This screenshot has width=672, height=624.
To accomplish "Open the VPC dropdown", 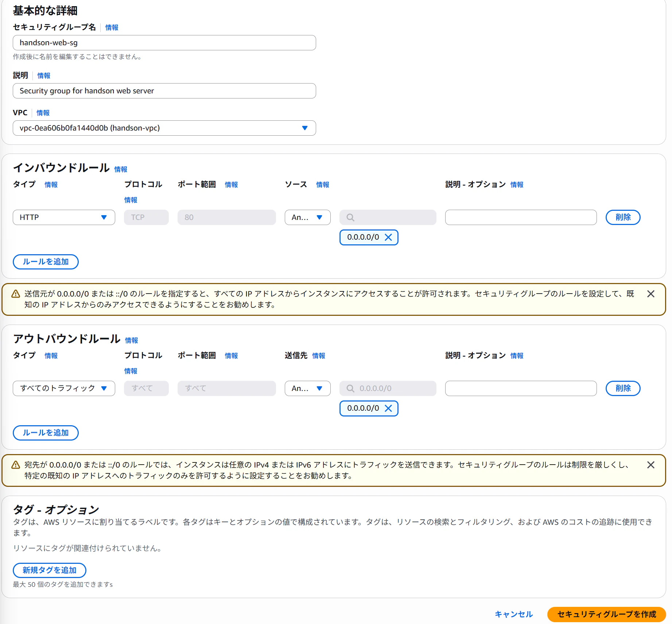I will coord(164,128).
